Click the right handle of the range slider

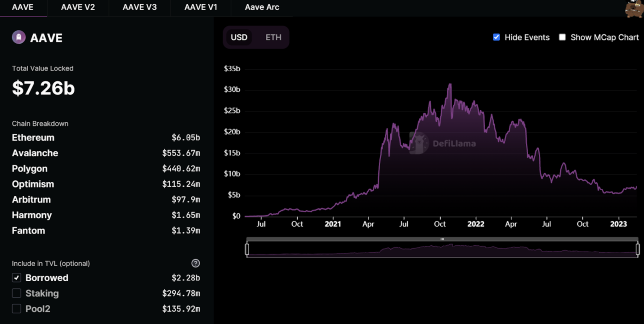tap(638, 249)
